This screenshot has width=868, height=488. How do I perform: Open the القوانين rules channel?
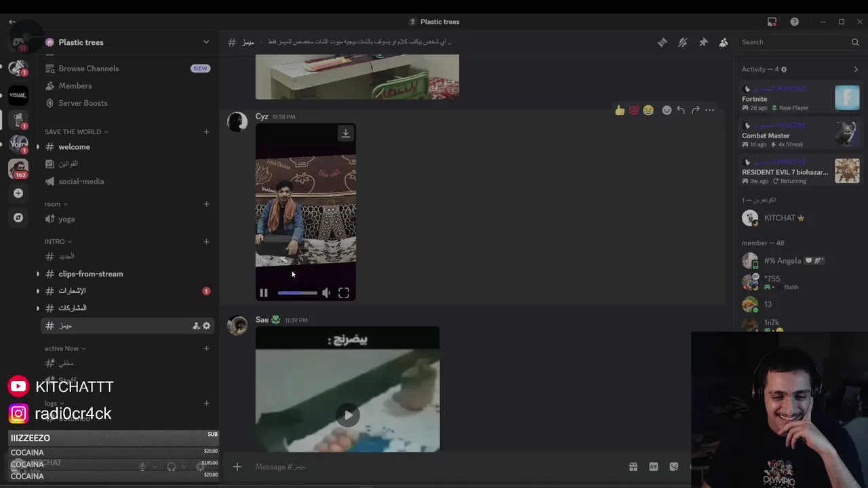127,164
